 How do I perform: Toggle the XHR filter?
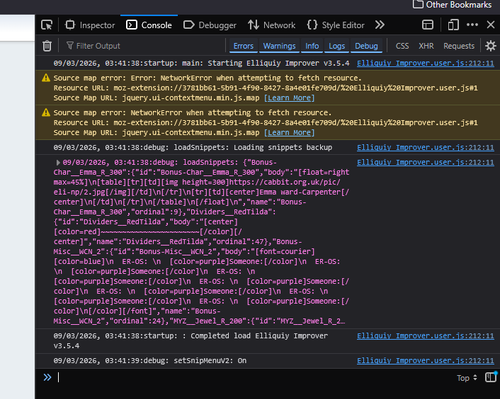click(x=426, y=46)
